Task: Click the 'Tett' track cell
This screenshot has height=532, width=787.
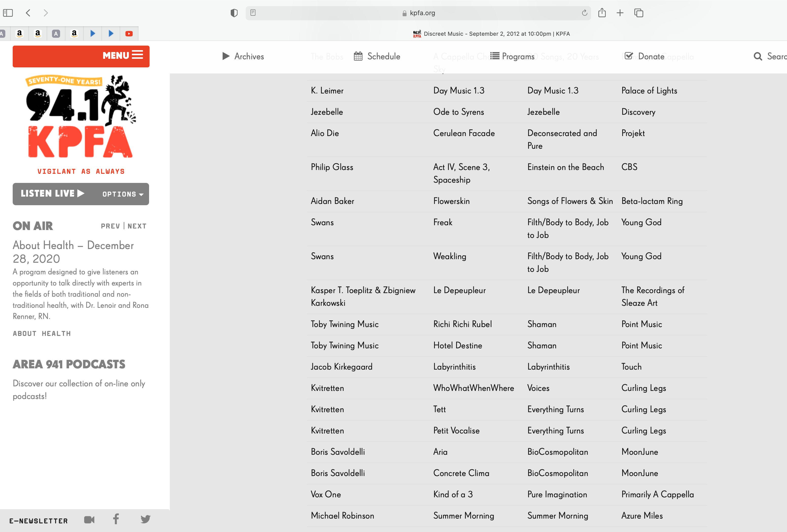Action: [439, 409]
